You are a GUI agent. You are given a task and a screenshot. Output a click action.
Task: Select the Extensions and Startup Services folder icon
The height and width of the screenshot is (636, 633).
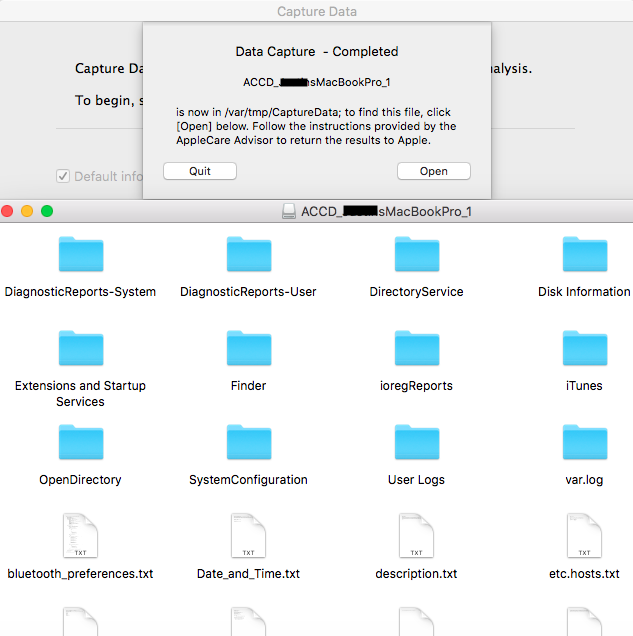point(81,348)
